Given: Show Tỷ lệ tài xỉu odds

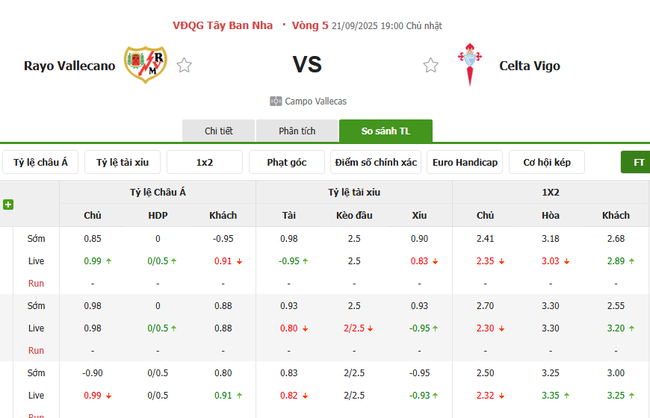Looking at the screenshot, I should pos(123,162).
